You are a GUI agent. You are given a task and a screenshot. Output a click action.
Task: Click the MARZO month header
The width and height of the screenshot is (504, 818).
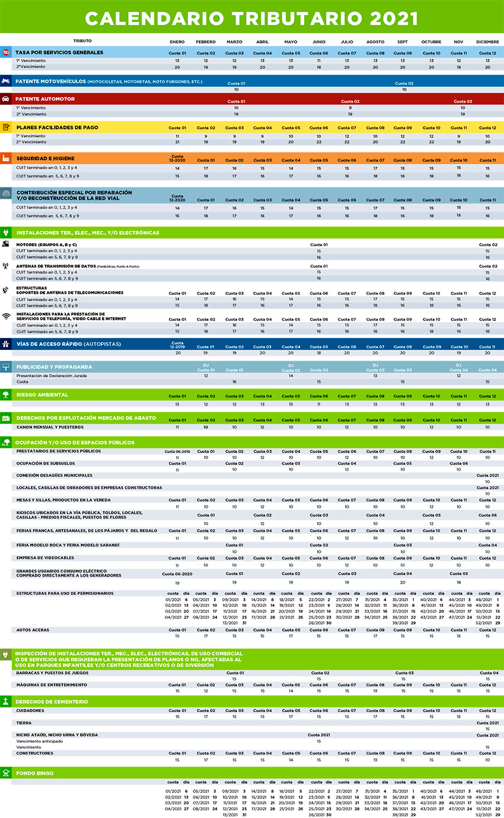click(234, 42)
